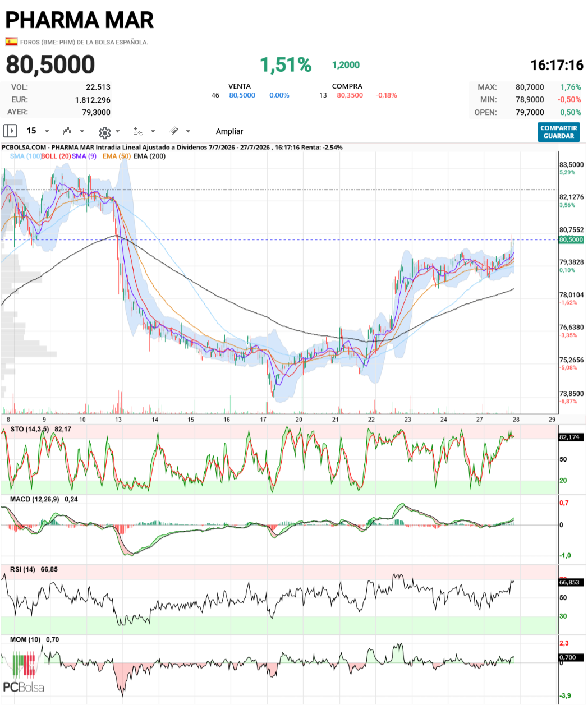This screenshot has width=588, height=705.
Task: Click the candlestick chart type icon
Action: coord(67,131)
